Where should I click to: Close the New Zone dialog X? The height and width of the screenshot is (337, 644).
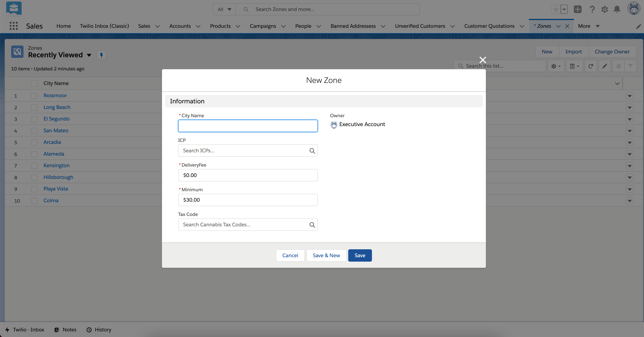(483, 60)
